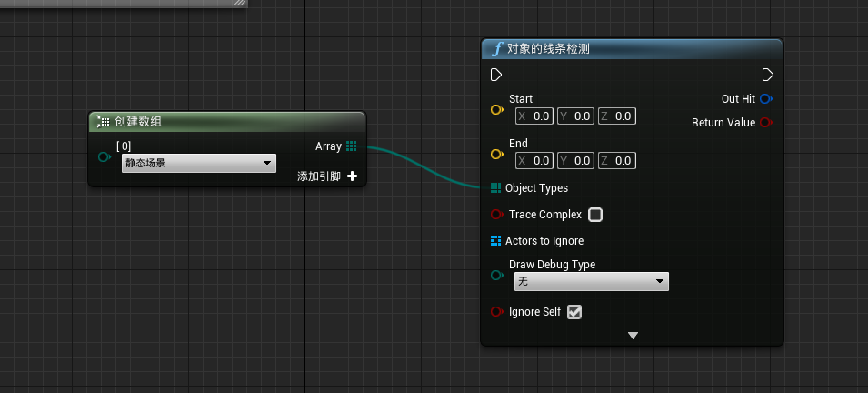Click the input execution pin on line trace node
This screenshot has width=868, height=393.
tap(495, 75)
